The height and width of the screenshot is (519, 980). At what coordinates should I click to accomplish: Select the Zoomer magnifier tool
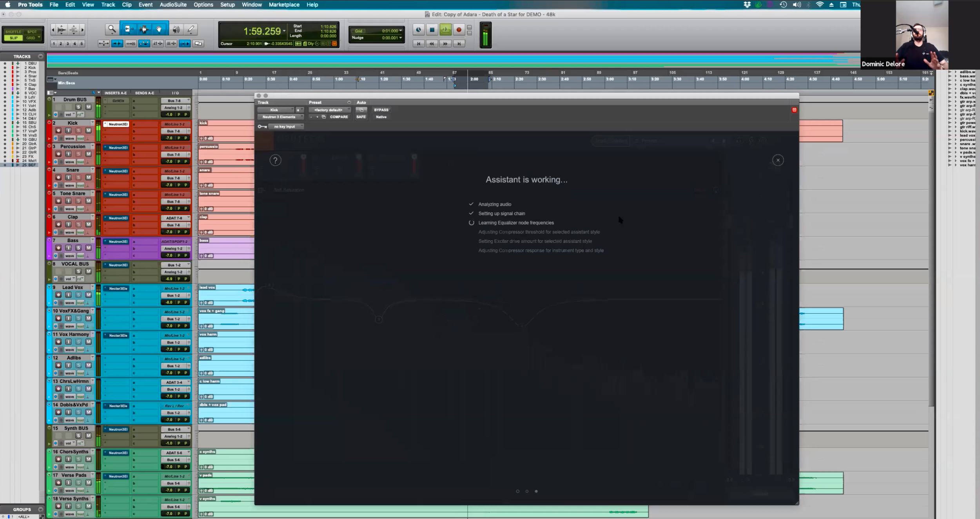112,29
